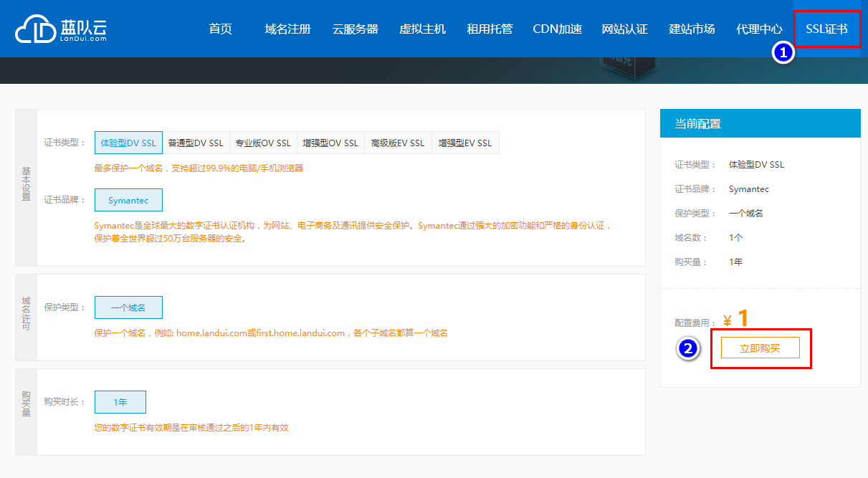Open the 首页 home menu item
The width and height of the screenshot is (868, 478).
(220, 29)
